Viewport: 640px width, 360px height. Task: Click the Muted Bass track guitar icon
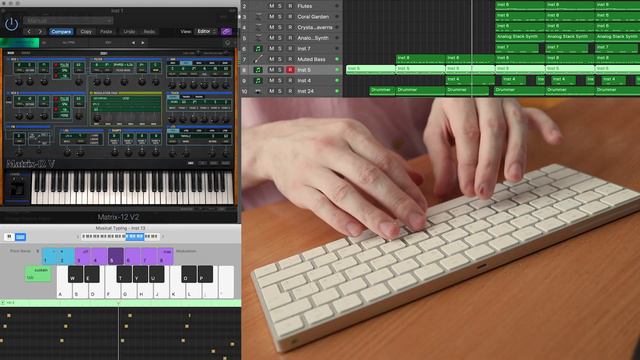[x=258, y=59]
